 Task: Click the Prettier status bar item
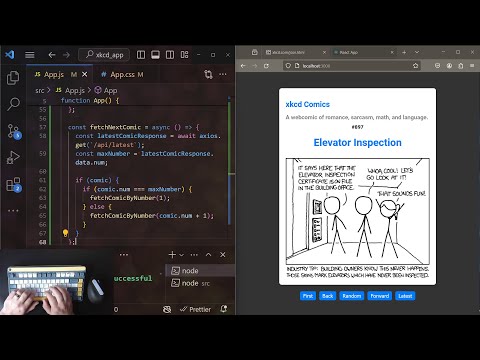coord(195,309)
